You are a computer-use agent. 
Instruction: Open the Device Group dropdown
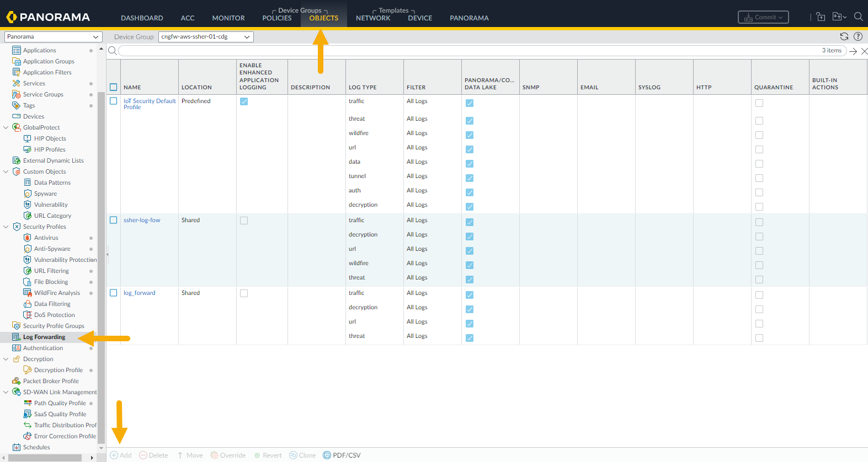[206, 37]
